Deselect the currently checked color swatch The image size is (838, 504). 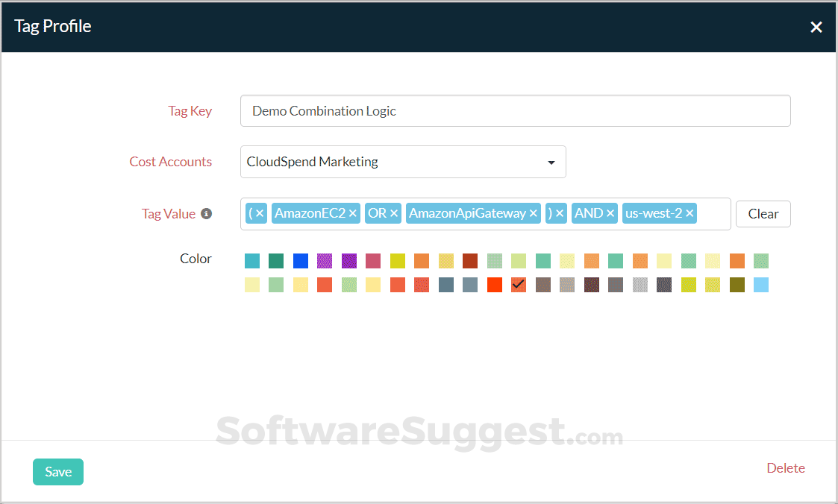[x=519, y=284]
